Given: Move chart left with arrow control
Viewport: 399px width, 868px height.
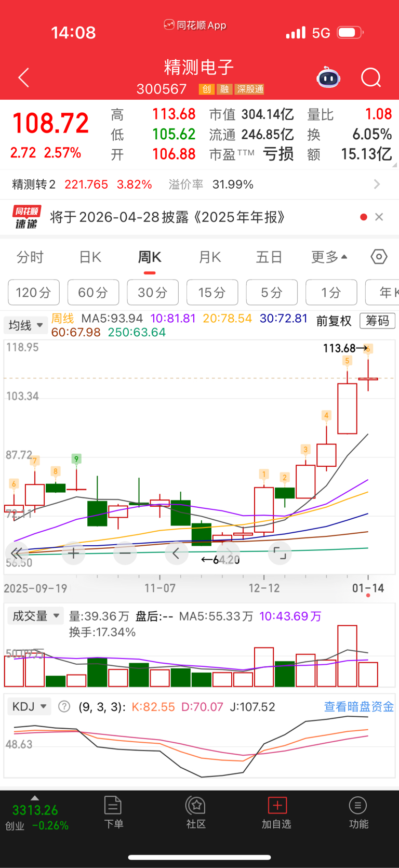Looking at the screenshot, I should click(x=176, y=554).
